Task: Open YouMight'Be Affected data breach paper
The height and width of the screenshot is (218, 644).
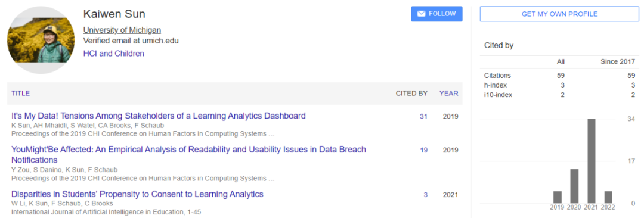Action: pos(188,154)
